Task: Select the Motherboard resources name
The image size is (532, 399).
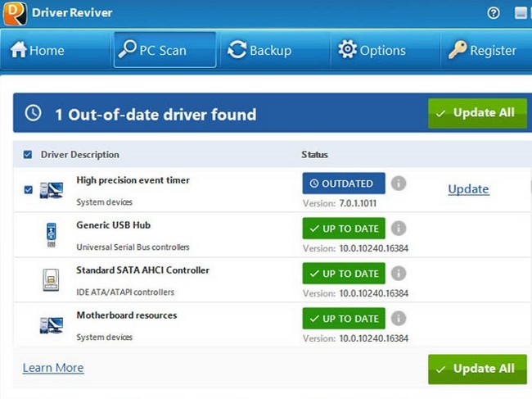Action: (x=127, y=315)
